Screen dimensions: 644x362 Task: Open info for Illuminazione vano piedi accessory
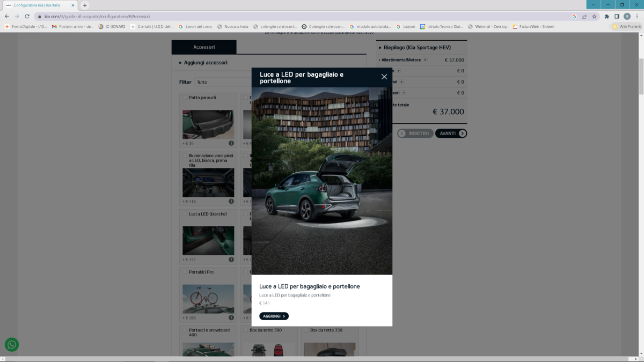pos(231,202)
